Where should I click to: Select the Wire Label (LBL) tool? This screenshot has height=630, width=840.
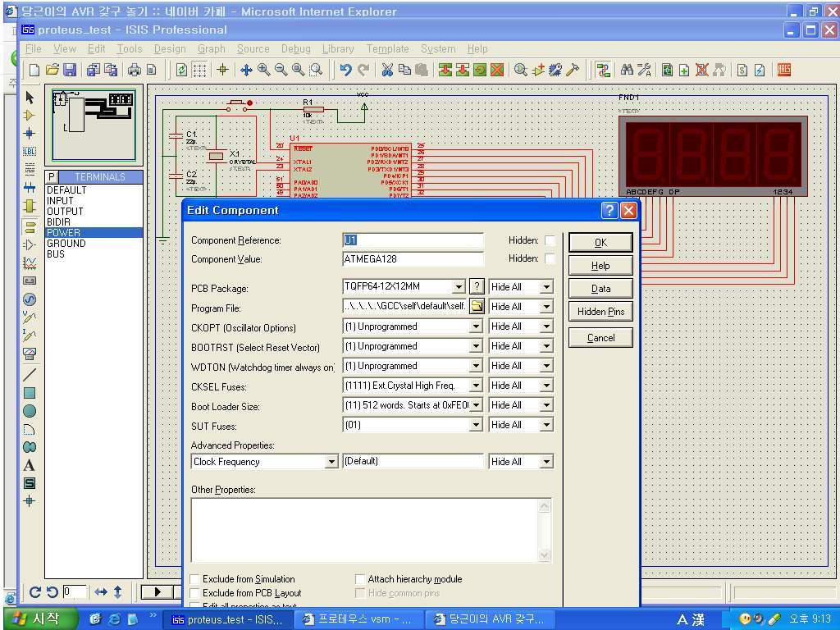(x=30, y=151)
